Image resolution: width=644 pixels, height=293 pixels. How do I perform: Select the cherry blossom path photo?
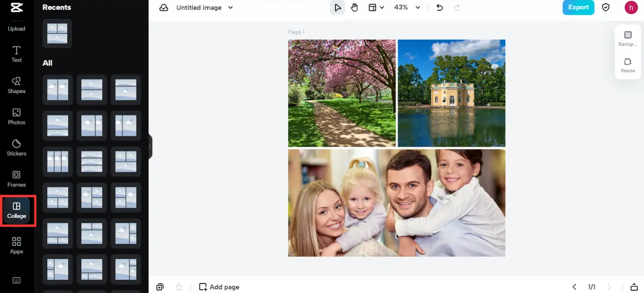pyautogui.click(x=342, y=93)
